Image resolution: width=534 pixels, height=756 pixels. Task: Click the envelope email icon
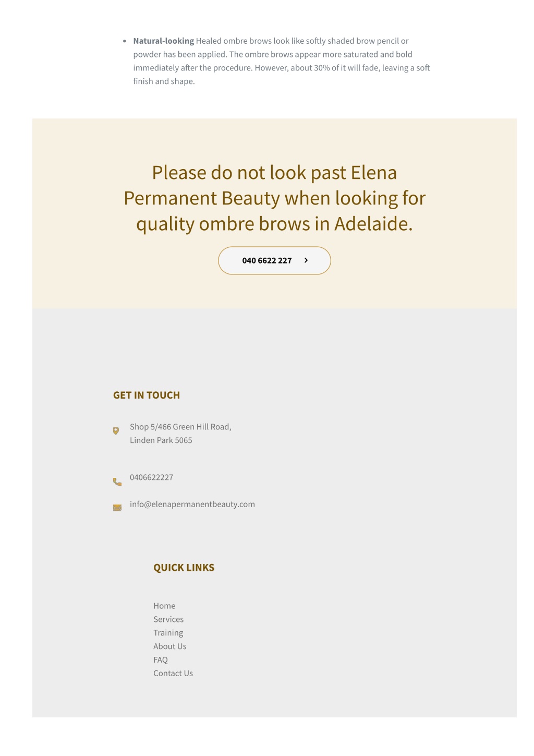pos(117,508)
